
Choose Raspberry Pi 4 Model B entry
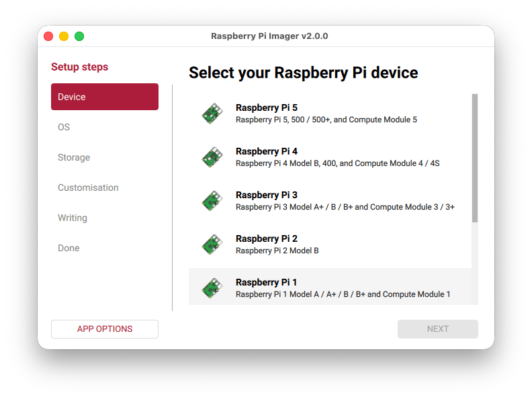337,163
